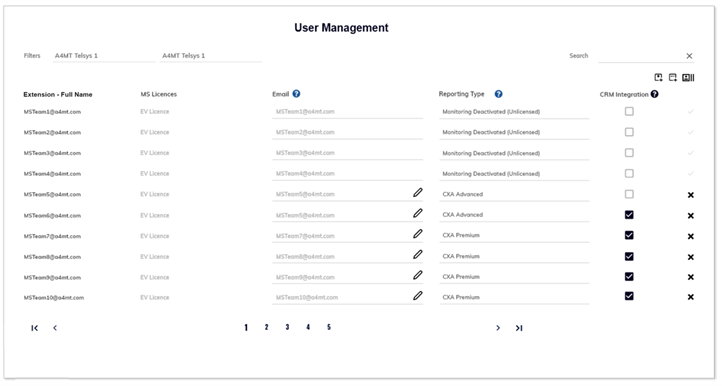Click the Extension - Full Name column header
The width and height of the screenshot is (722, 386).
point(58,94)
